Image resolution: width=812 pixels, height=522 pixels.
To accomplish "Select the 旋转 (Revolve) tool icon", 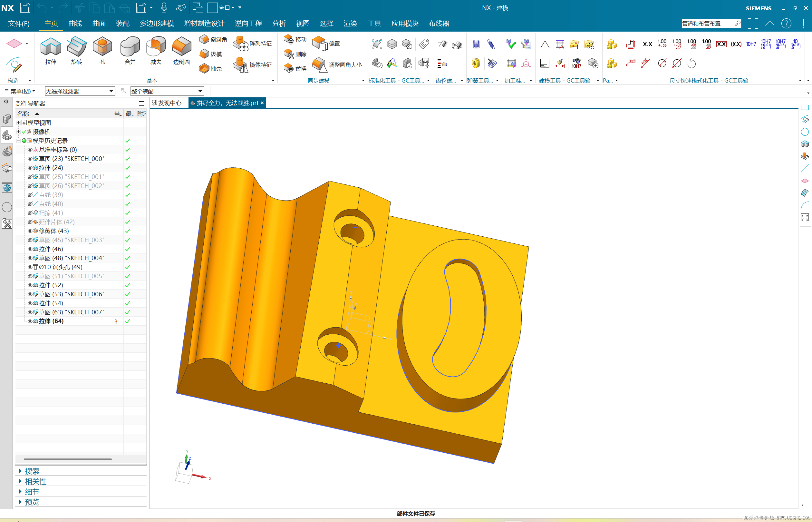I will click(x=77, y=46).
